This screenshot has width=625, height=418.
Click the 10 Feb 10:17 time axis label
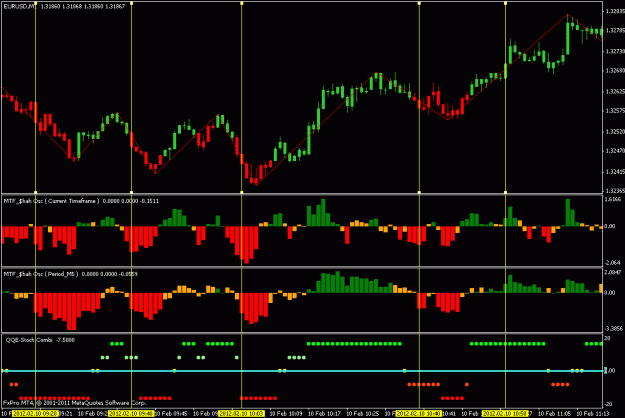pyautogui.click(x=324, y=414)
